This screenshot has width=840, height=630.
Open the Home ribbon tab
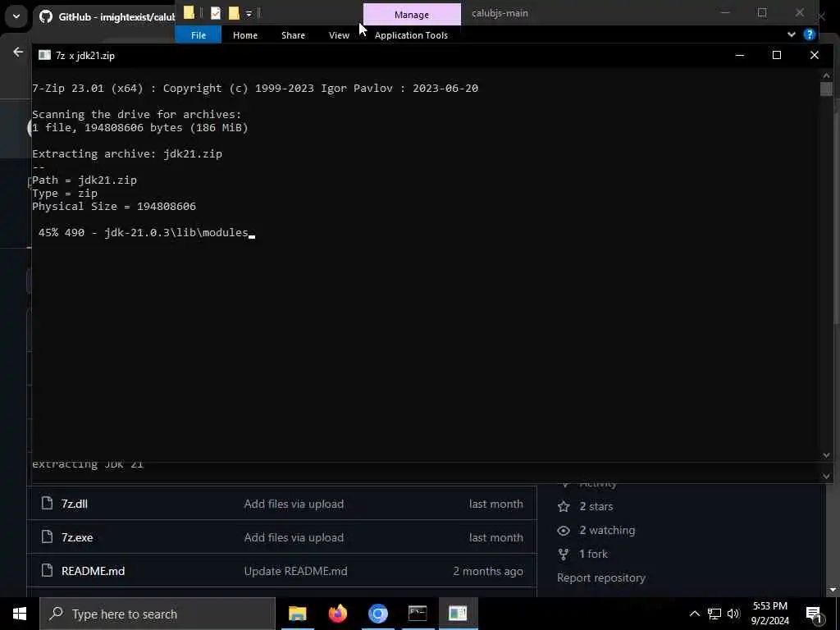(x=245, y=35)
